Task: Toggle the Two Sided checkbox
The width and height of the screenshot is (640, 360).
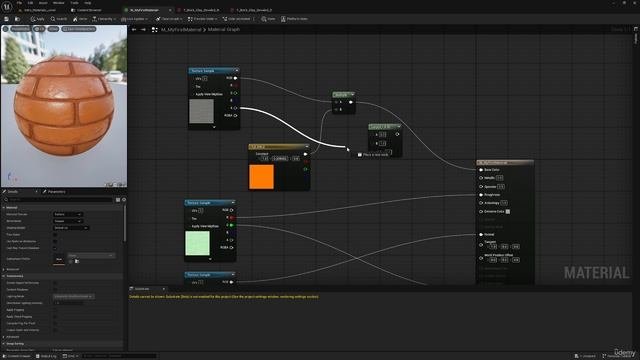Action: click(x=55, y=235)
